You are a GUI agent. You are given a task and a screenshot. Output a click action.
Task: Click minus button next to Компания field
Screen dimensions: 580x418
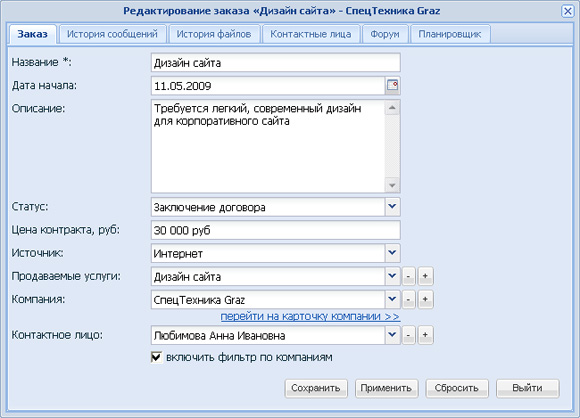pyautogui.click(x=408, y=300)
